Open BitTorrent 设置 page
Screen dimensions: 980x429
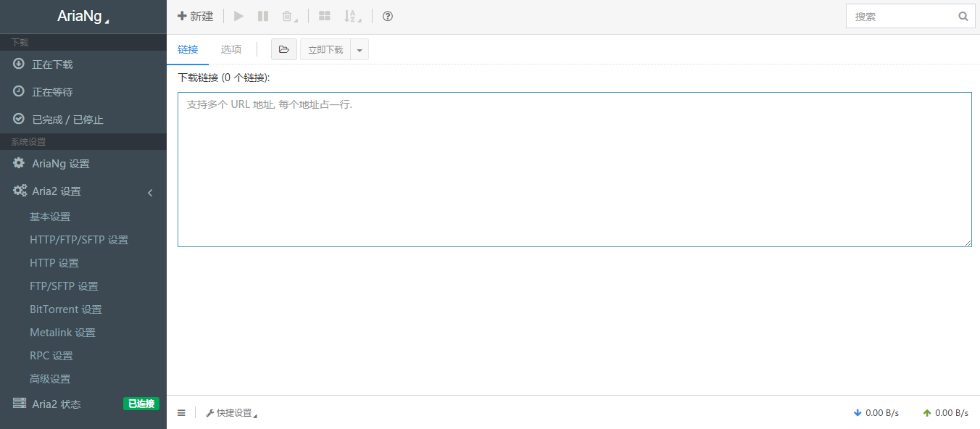[x=66, y=309]
